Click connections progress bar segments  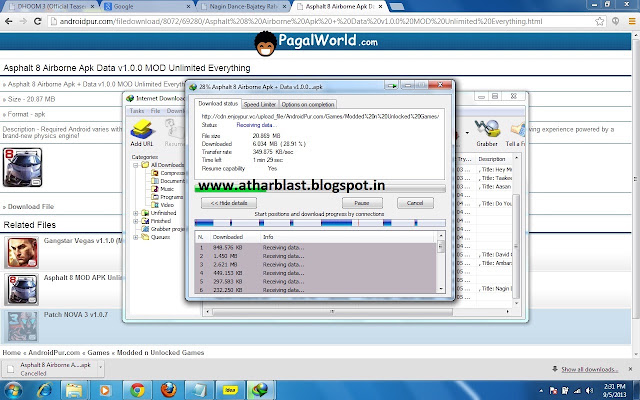coord(320,223)
